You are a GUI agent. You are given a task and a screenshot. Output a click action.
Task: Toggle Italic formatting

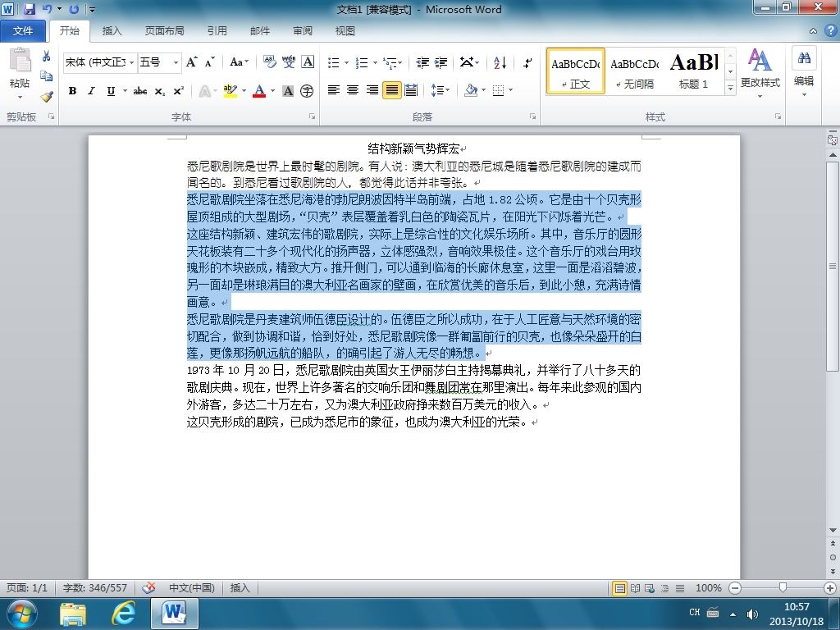[92, 91]
